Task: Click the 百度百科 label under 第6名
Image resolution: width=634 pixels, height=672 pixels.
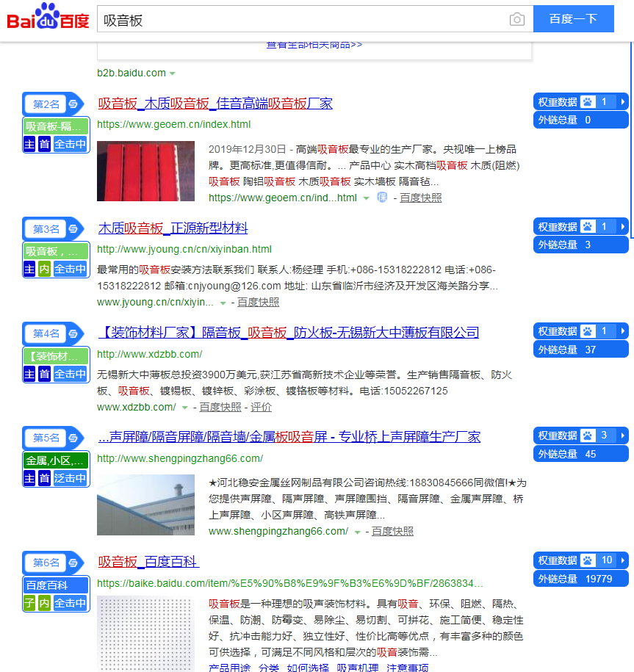Action: click(56, 585)
